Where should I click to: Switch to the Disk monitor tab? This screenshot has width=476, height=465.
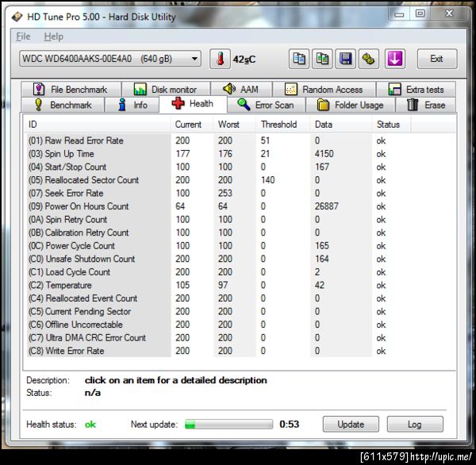(x=166, y=90)
